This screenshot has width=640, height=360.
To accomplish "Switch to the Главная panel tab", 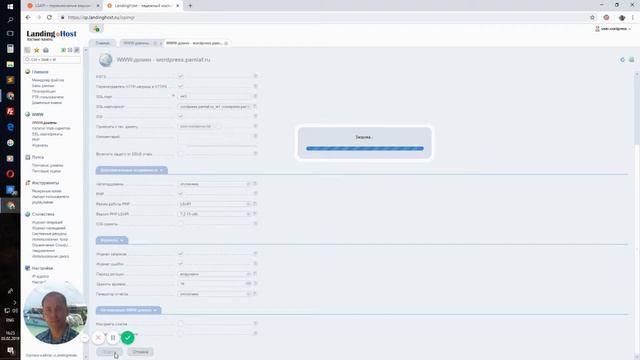I will [102, 43].
